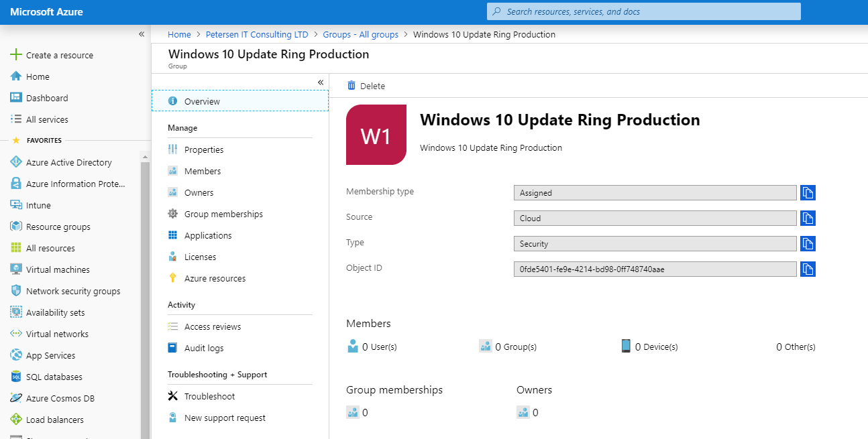Open the 0 Device(s) members count

tap(650, 347)
